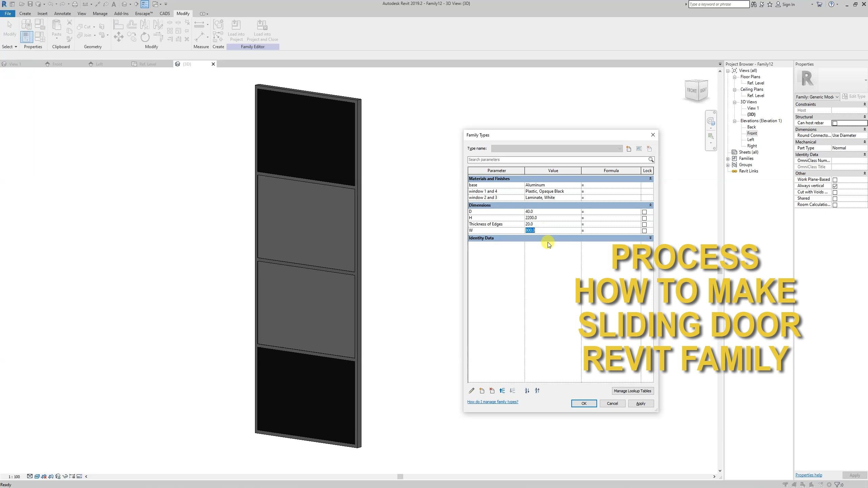Image resolution: width=868 pixels, height=488 pixels.
Task: Switch to the Create ribbon tab
Action: [25, 14]
